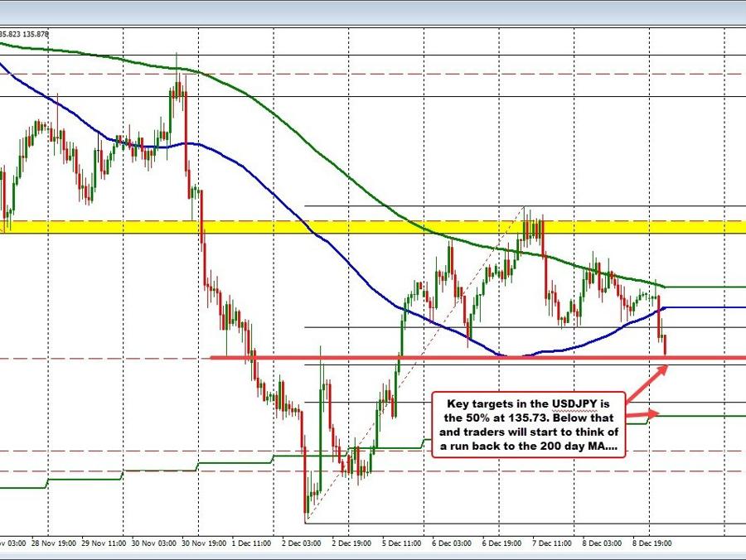Screen dimensions: 746x560
Task: Click the upper red arrow pointing at the red line
Action: click(x=649, y=379)
